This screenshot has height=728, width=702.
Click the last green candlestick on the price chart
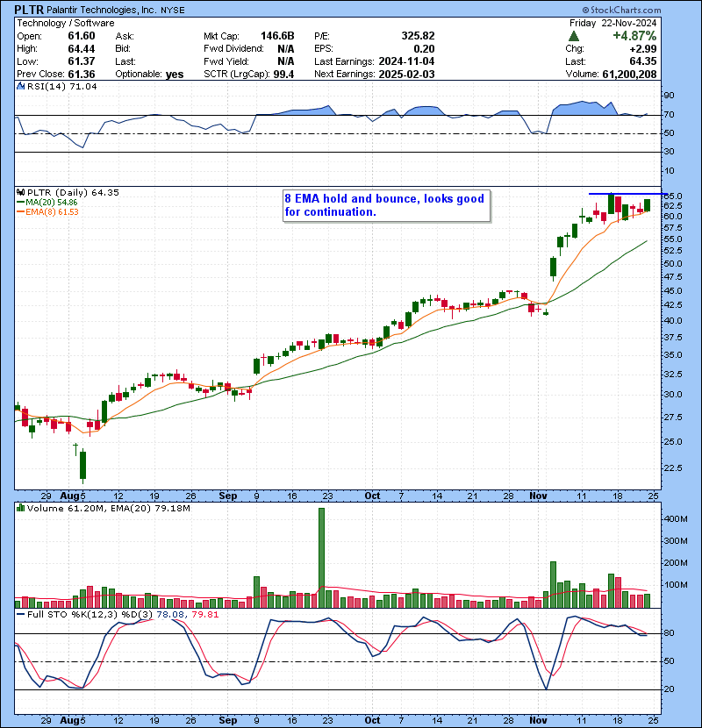click(648, 205)
